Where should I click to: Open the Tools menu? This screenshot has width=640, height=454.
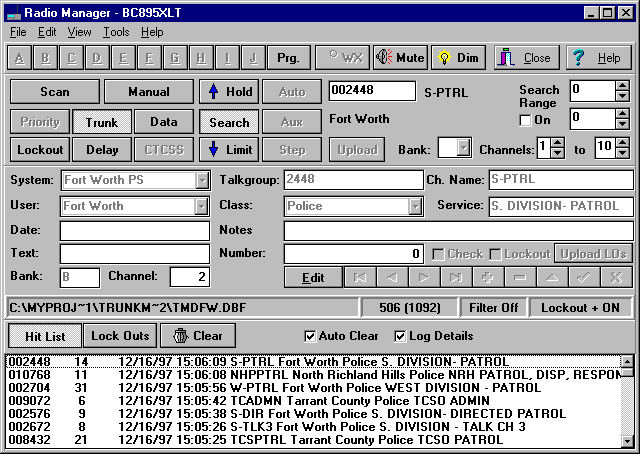[116, 32]
